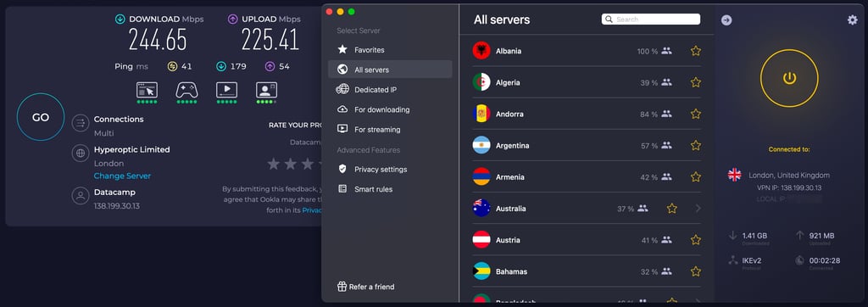Click the Armenia server load users icon
Screen dimensions: 868x307
tap(666, 177)
